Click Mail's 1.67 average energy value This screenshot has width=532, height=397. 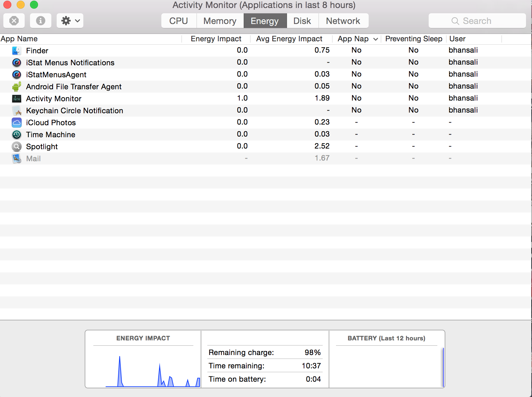[x=322, y=158]
